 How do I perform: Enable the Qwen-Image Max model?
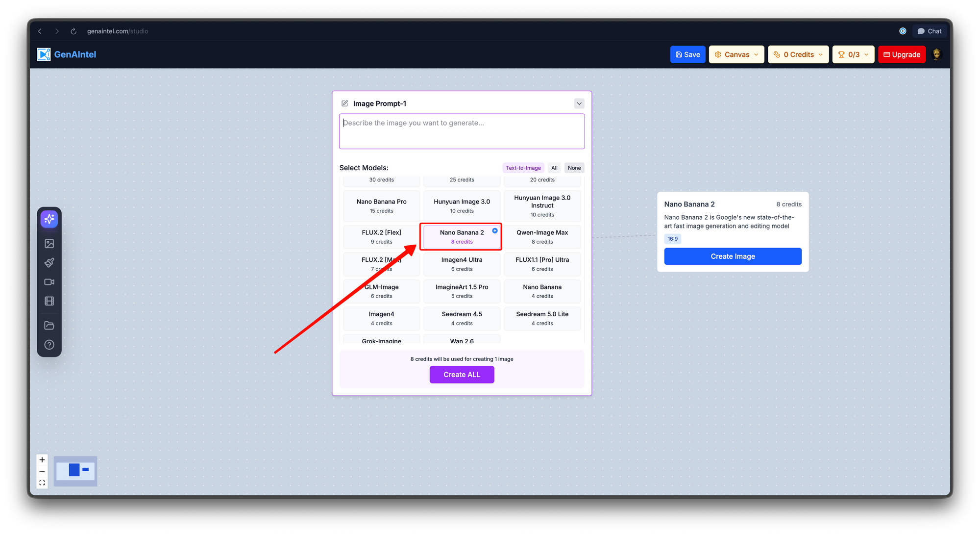coord(542,237)
